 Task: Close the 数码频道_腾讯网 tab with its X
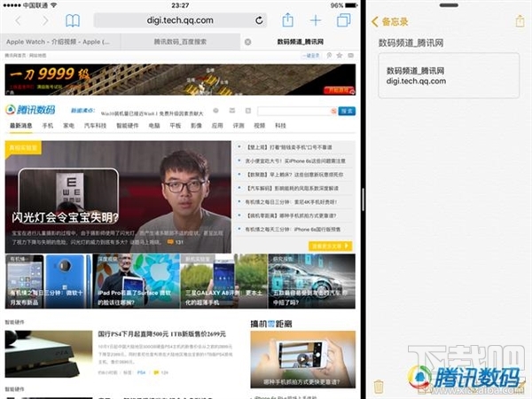tap(248, 42)
